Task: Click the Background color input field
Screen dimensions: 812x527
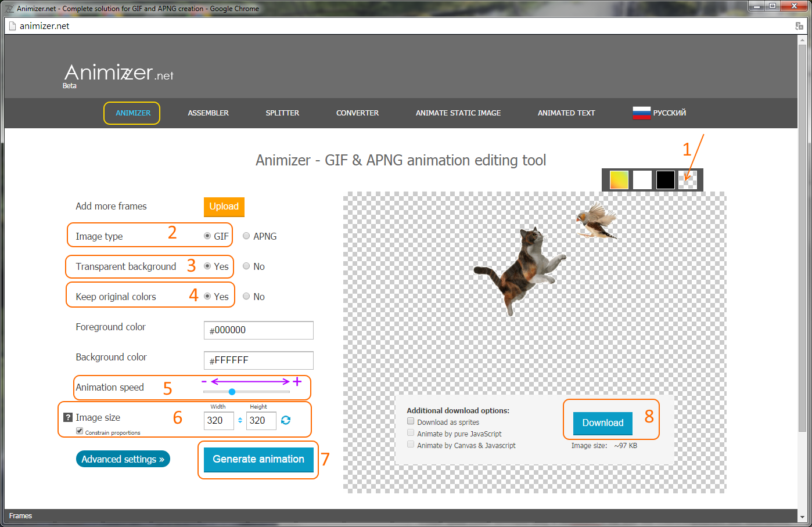Action: 258,360
